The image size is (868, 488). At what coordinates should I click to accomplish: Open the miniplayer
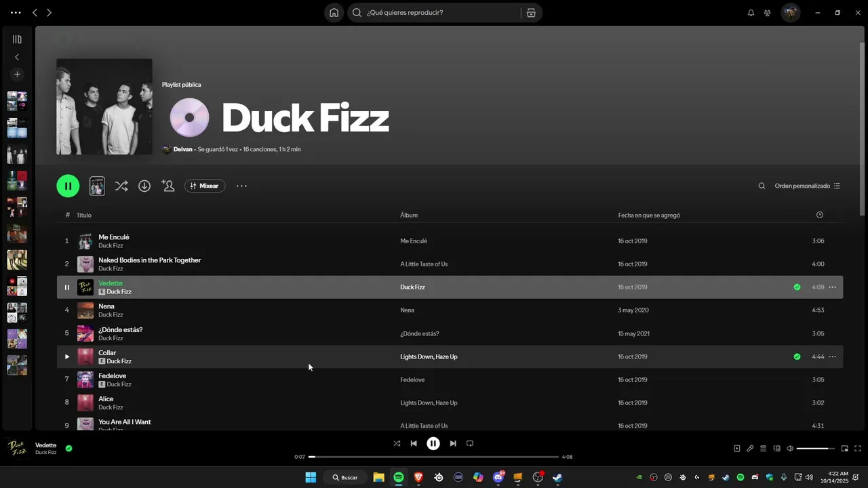click(x=845, y=449)
